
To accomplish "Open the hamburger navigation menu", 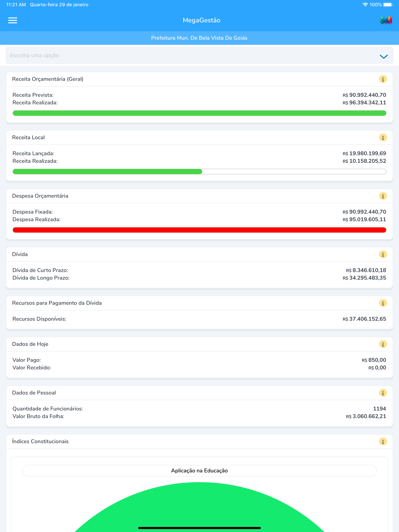I will (x=12, y=20).
